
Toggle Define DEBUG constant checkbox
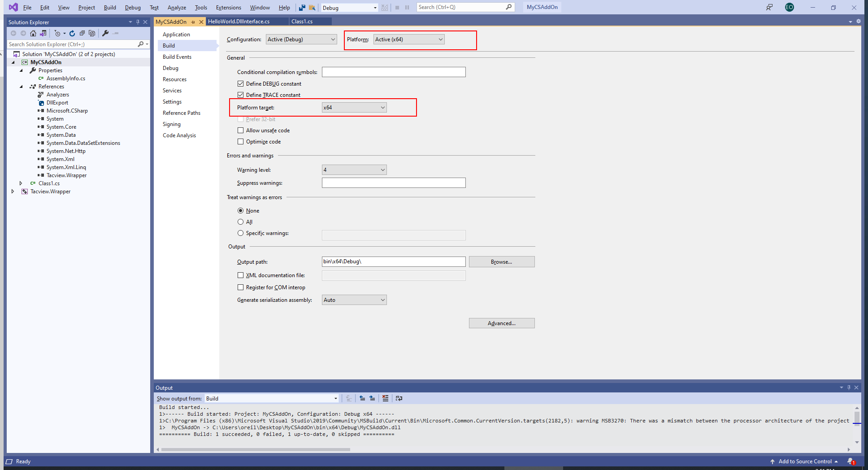240,84
